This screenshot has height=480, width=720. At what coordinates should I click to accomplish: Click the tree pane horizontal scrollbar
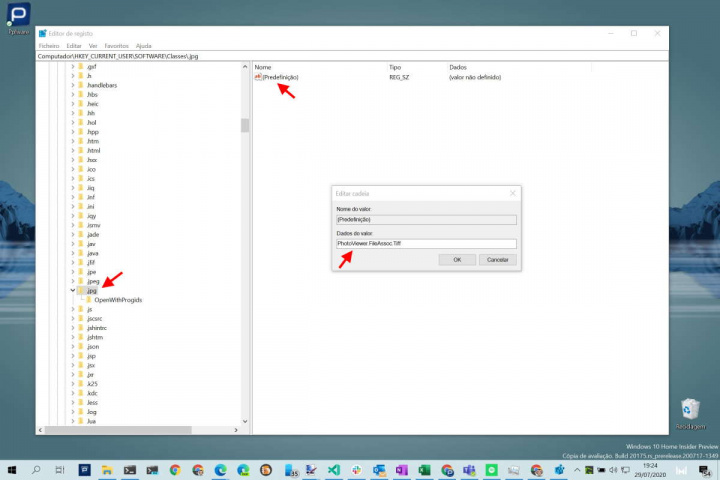[x=140, y=429]
